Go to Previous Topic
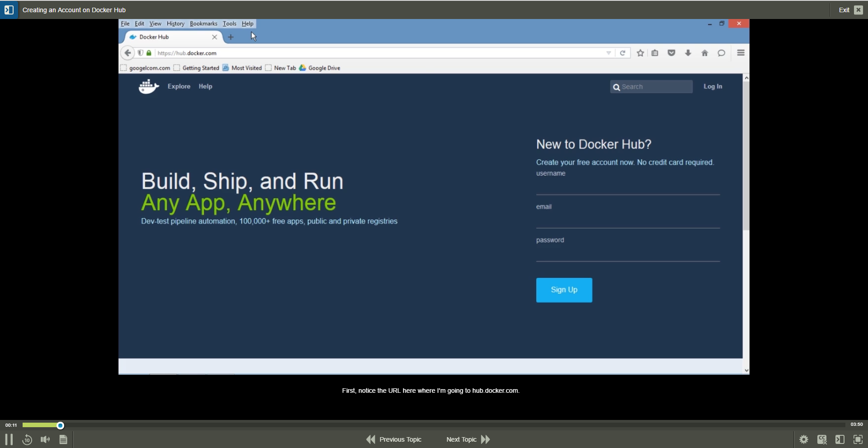The height and width of the screenshot is (448, 868). tap(394, 439)
